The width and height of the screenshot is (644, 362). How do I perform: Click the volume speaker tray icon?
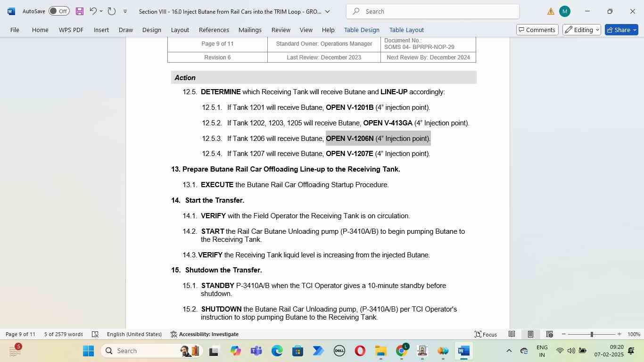[x=571, y=351]
